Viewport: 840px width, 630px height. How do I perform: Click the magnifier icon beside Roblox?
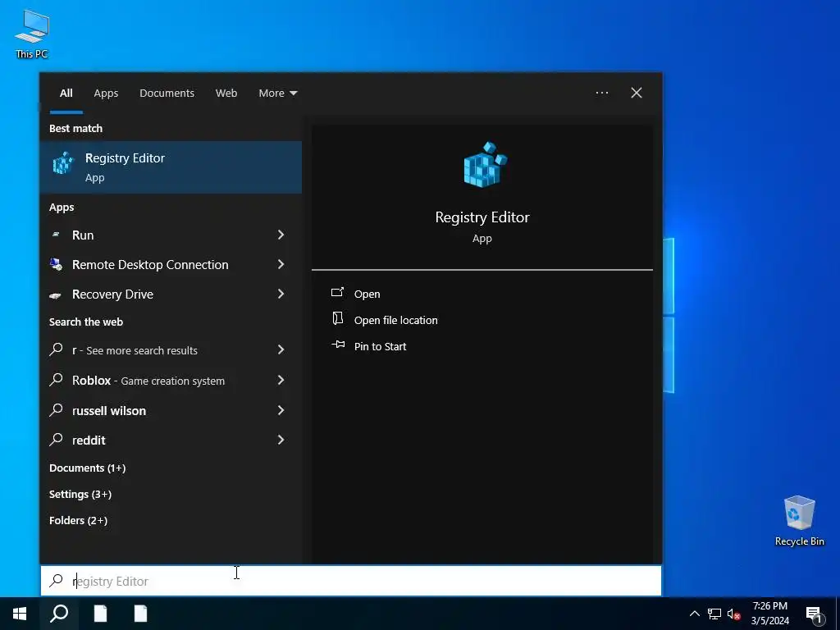56,380
